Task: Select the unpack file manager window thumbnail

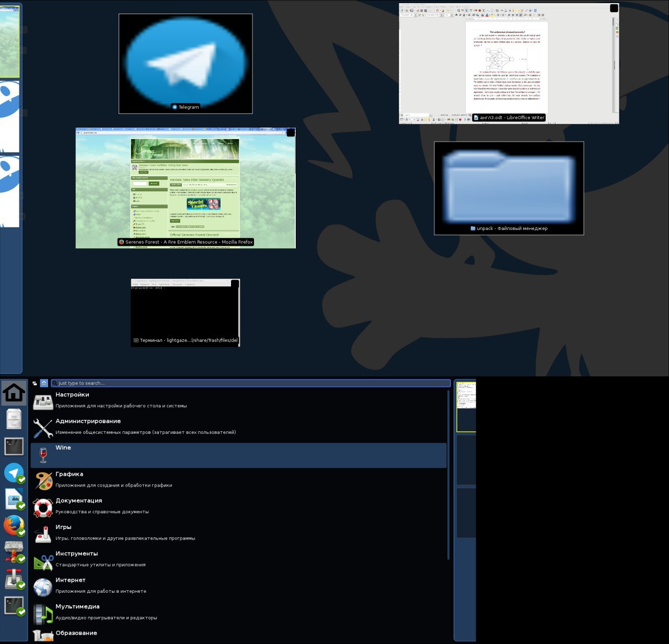Action: click(509, 188)
